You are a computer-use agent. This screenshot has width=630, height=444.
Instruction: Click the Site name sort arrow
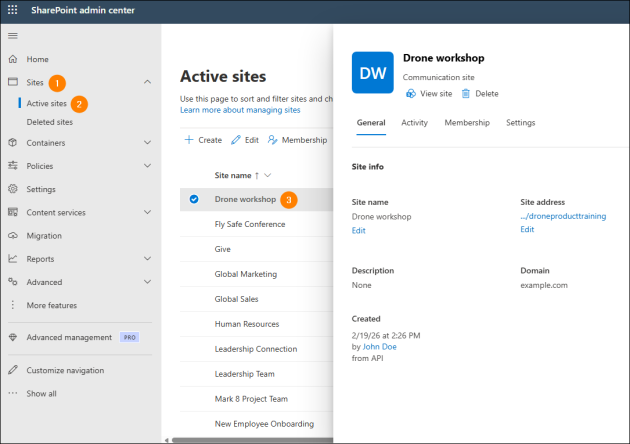point(257,176)
